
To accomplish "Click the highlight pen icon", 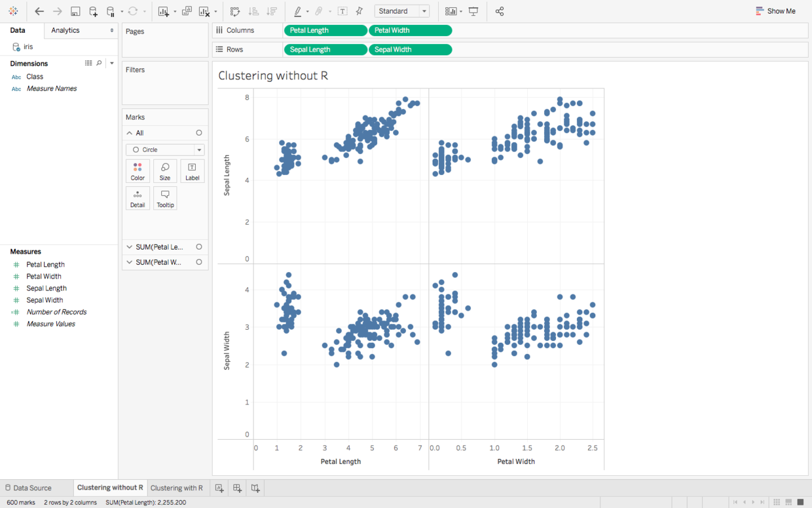I will (x=298, y=11).
